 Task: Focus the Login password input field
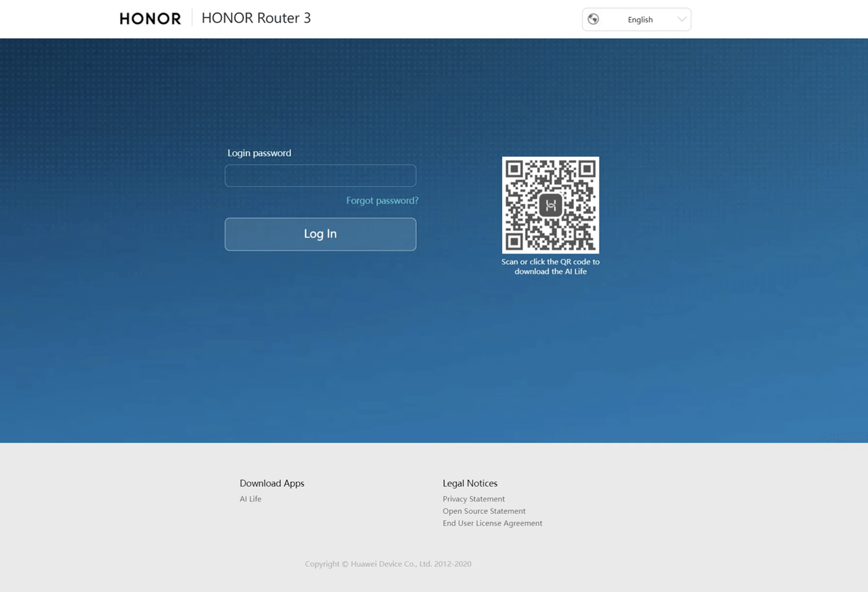[320, 175]
